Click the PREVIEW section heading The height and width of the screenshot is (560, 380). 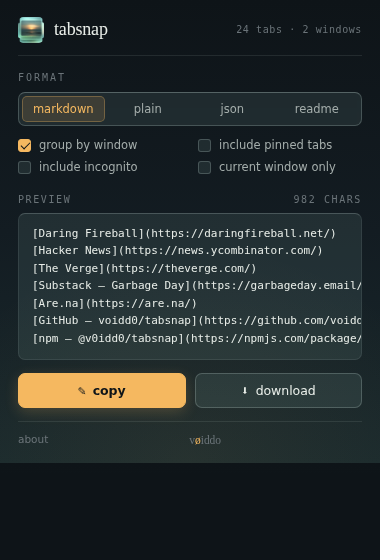tap(44, 199)
